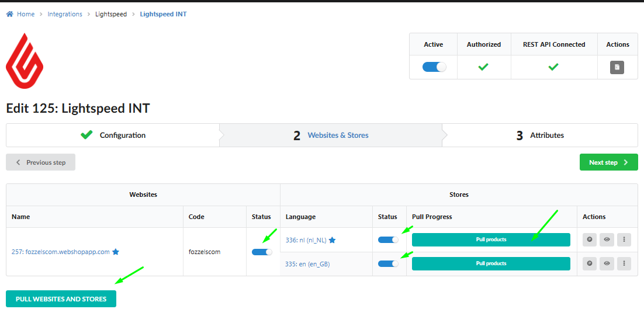This screenshot has height=316, width=644.
Task: Click the Configuration step green checkmark
Action: pos(86,134)
